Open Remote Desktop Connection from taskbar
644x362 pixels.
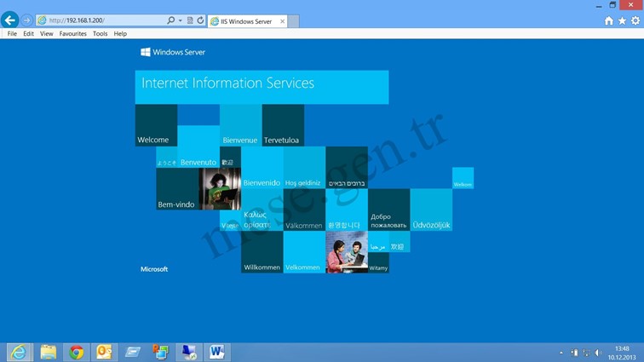point(189,352)
